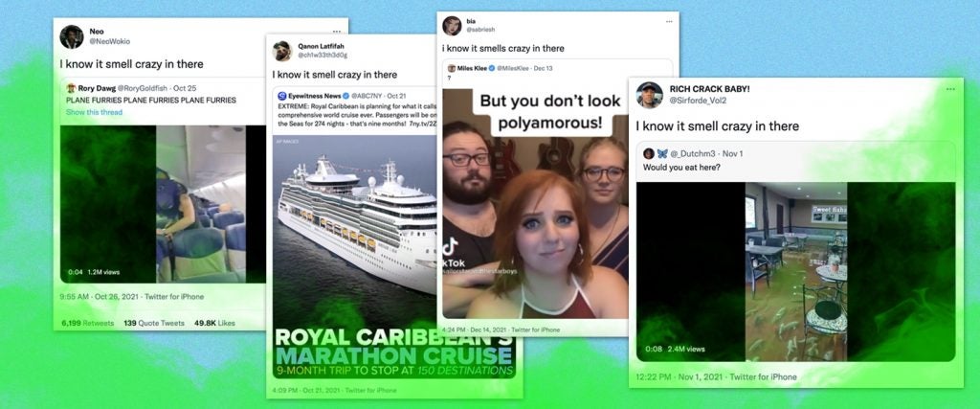Open Qanon Latfifah's profile avatar

(282, 52)
